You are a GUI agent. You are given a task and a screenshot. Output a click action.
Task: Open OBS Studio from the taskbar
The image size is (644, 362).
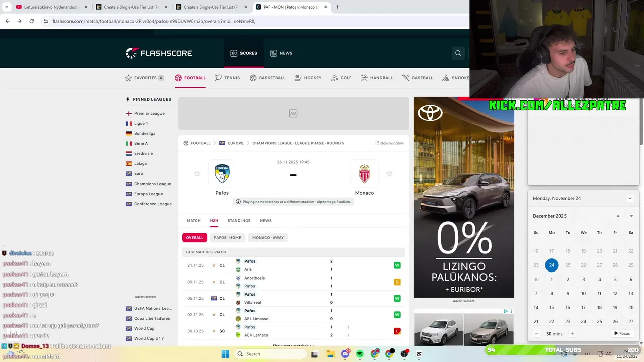coord(404,354)
